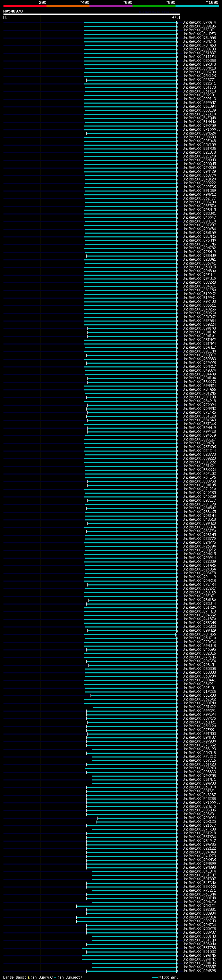This screenshot has height=980, width=222.
Task: Select the UniRef100_B2LUJ8 label
Action: pyautogui.click(x=199, y=153)
